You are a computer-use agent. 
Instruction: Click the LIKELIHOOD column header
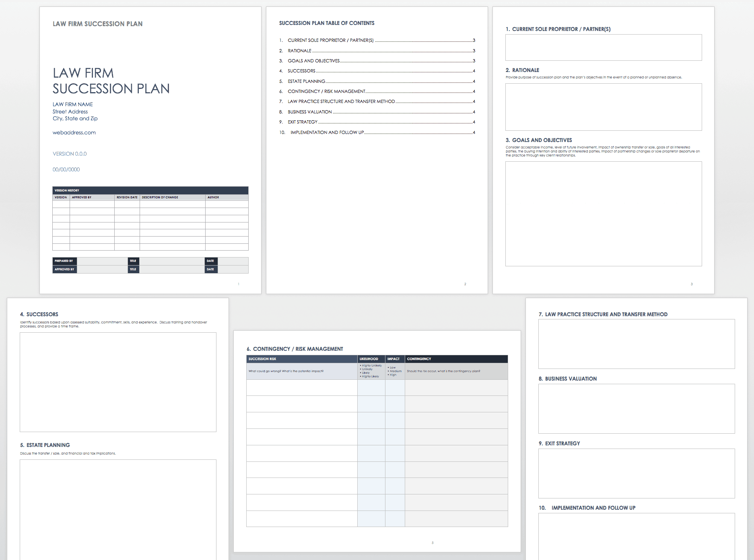point(371,359)
